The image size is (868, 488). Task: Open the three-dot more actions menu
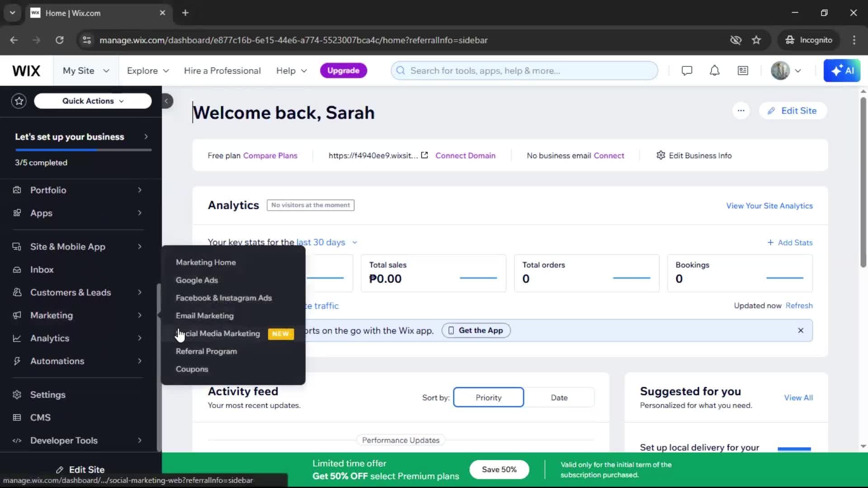[741, 111]
